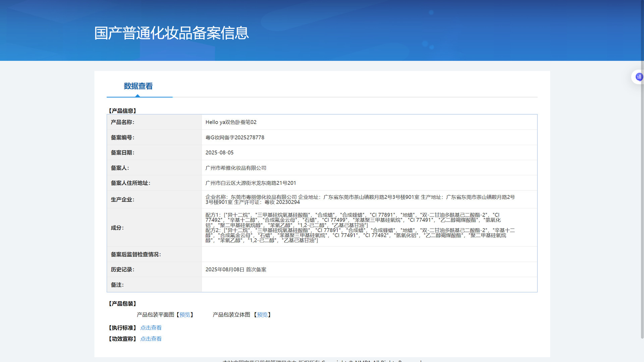Click filing number 粤G妆网备字2025278778
Viewport: 644px width, 362px height.
point(235,137)
